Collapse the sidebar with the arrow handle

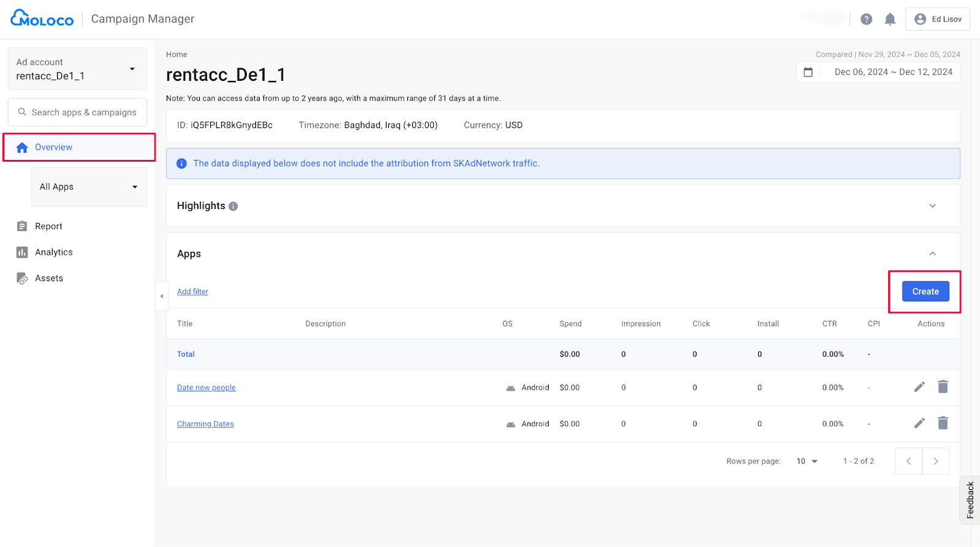click(162, 296)
